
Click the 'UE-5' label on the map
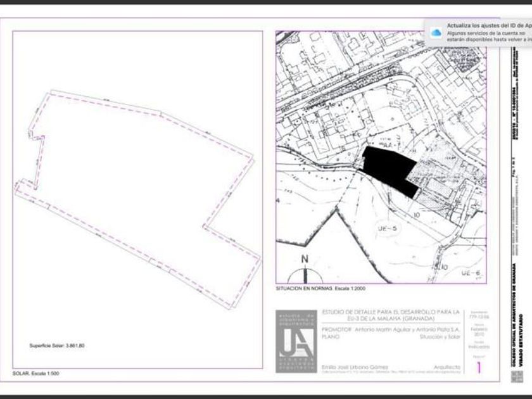click(387, 229)
